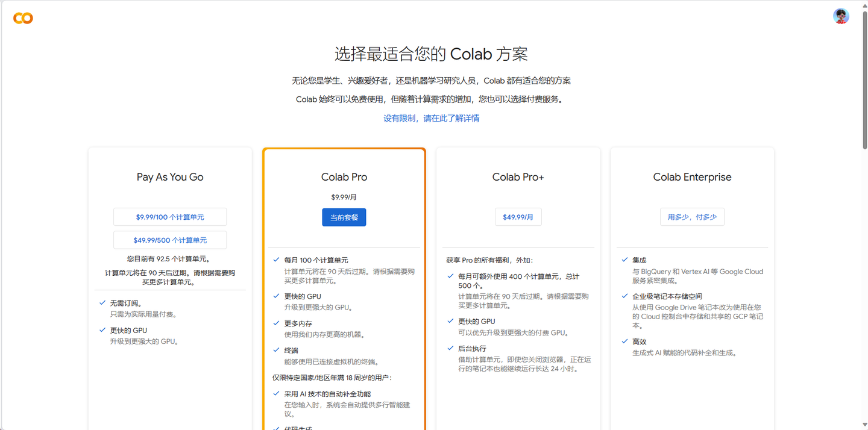The image size is (868, 430).
Task: Select the 当前套餐 button
Action: (344, 217)
